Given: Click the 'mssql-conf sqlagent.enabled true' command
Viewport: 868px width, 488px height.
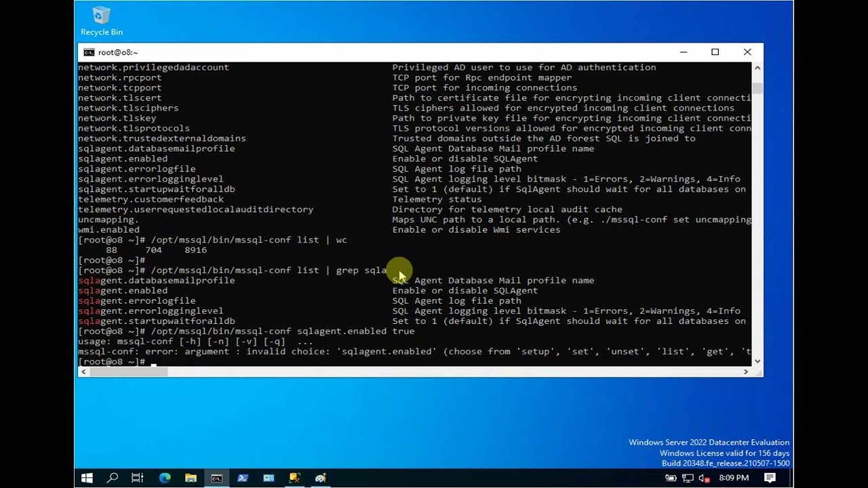Looking at the screenshot, I should point(283,331).
